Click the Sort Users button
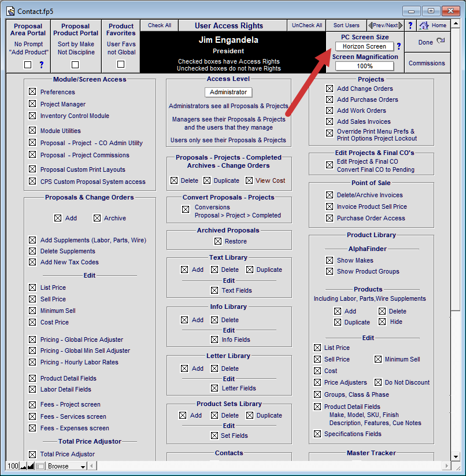 (346, 25)
